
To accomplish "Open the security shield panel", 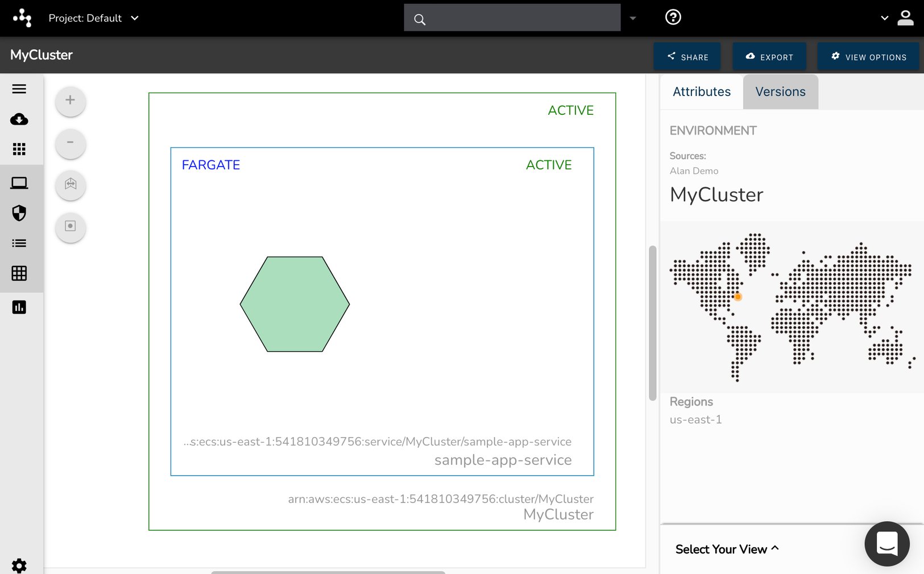I will pyautogui.click(x=19, y=213).
